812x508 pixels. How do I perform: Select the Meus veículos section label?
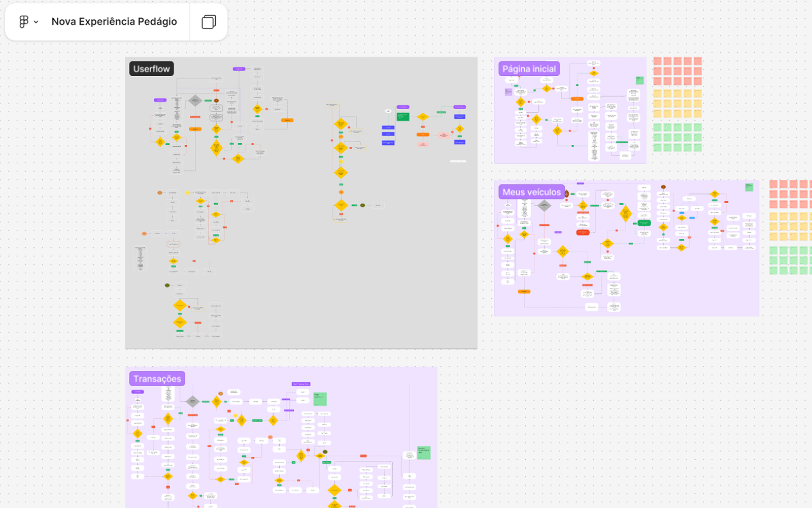(x=531, y=192)
